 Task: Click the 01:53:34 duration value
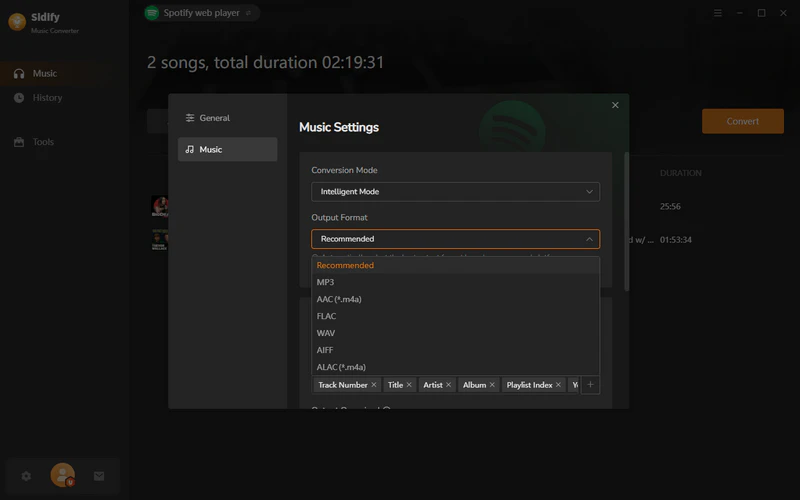676,240
